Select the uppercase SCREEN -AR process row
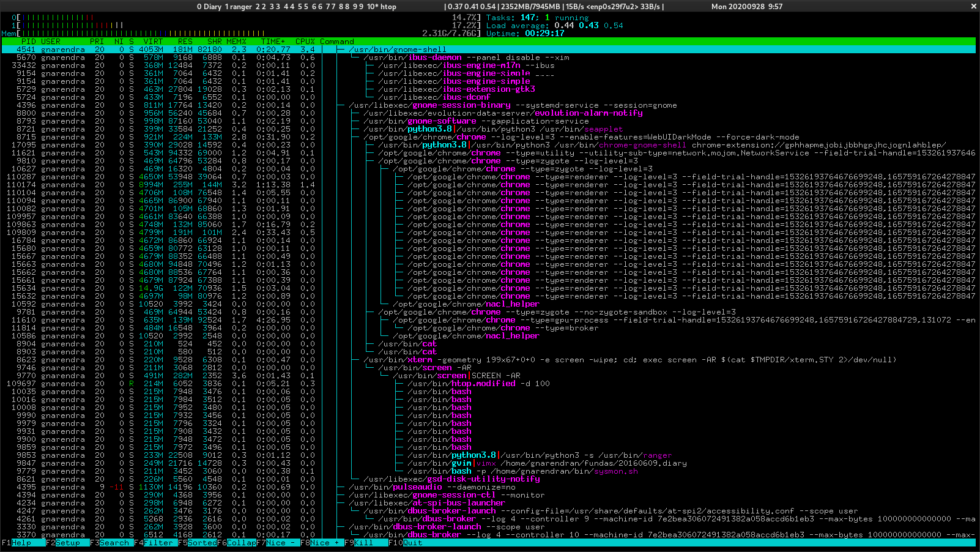 [x=488, y=376]
